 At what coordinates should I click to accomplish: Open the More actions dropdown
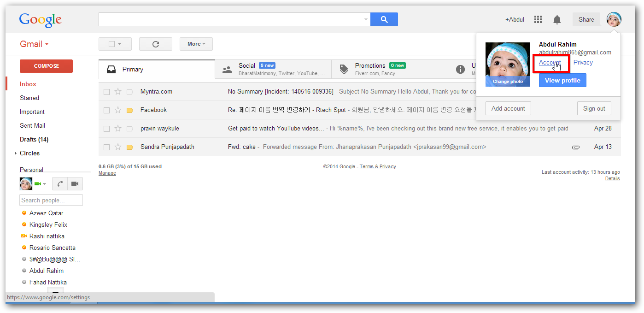196,44
